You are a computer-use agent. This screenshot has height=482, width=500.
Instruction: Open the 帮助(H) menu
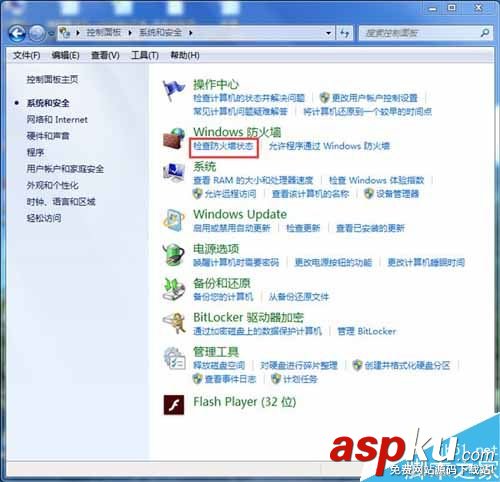click(x=185, y=55)
